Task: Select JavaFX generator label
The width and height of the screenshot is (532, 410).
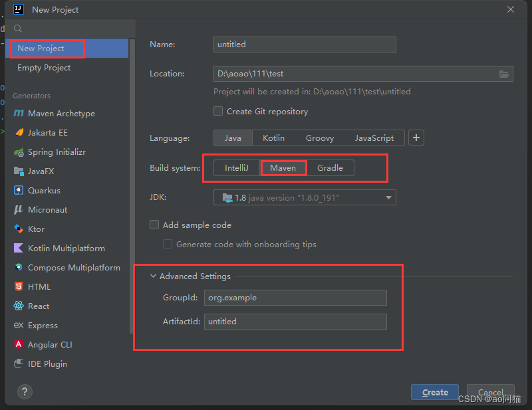Action: tap(41, 171)
